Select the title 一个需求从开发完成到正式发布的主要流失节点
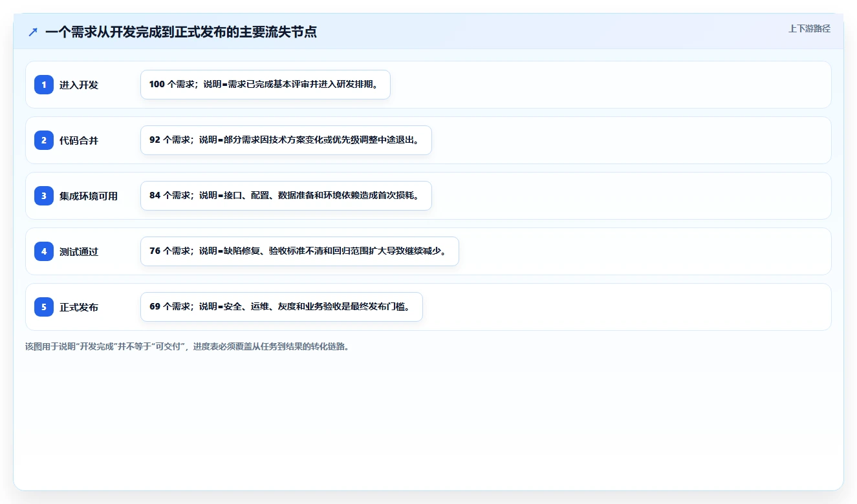This screenshot has height=504, width=857. (x=181, y=32)
